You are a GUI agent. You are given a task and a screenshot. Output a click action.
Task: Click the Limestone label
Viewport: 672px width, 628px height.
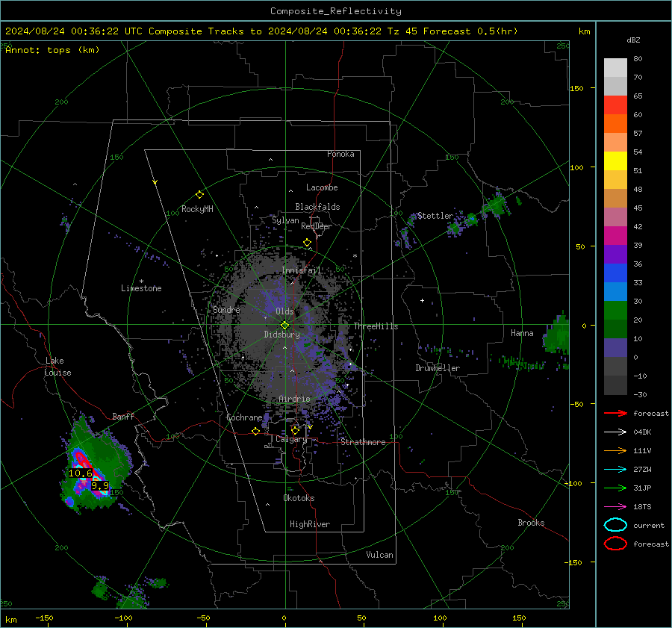click(x=141, y=288)
